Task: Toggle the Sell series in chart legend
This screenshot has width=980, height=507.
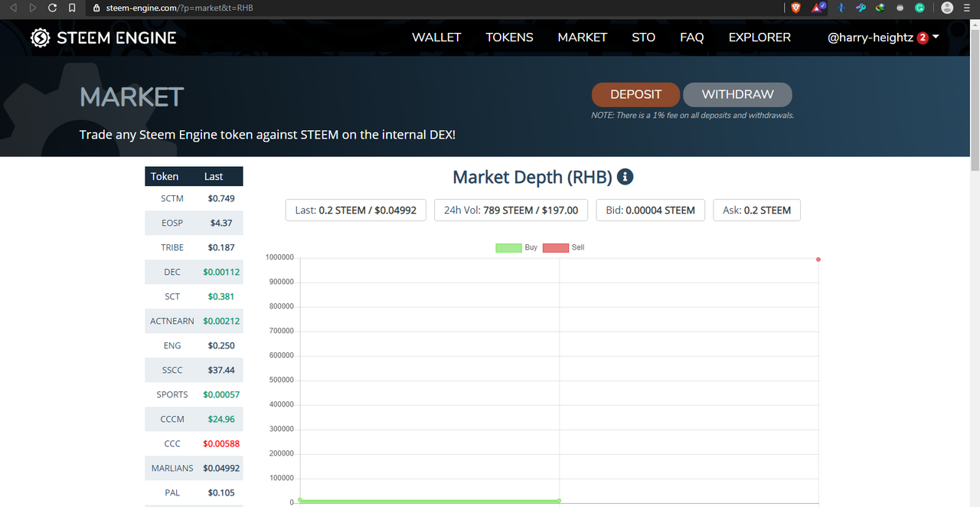Action: click(x=563, y=247)
